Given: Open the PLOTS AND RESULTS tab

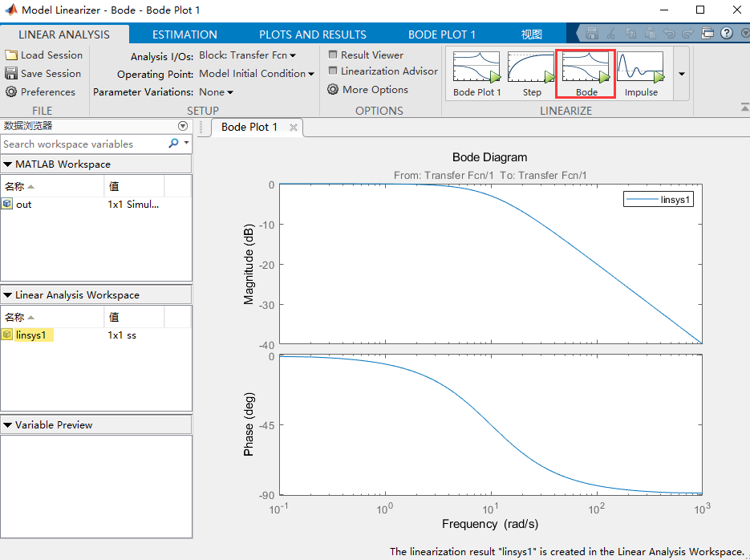Looking at the screenshot, I should pyautogui.click(x=313, y=34).
